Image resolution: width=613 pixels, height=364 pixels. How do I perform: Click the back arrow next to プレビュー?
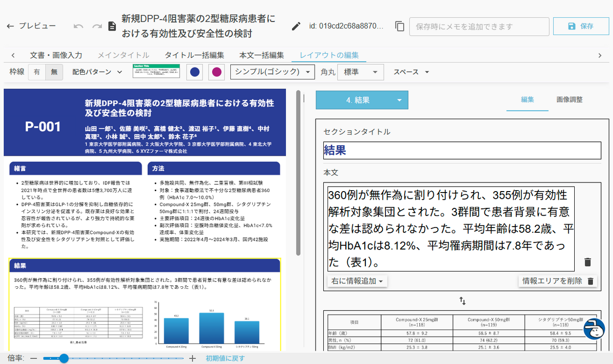(x=10, y=26)
